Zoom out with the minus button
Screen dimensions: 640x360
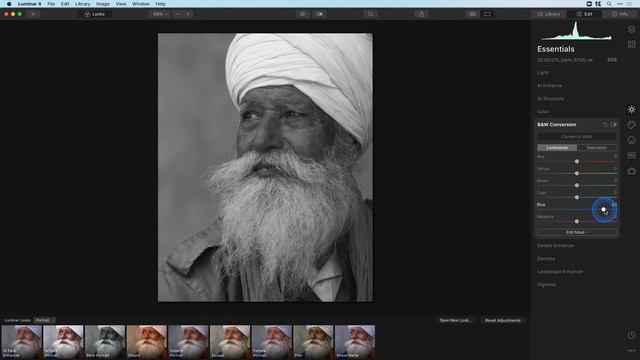[x=178, y=14]
